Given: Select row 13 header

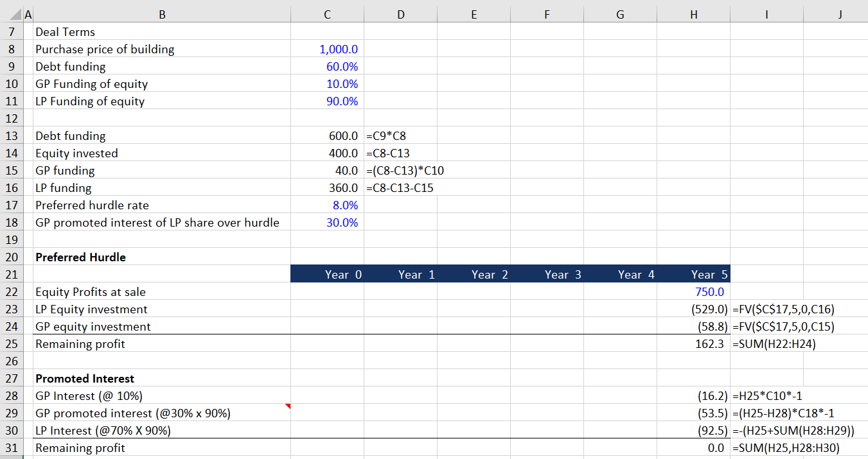Looking at the screenshot, I should click(13, 136).
